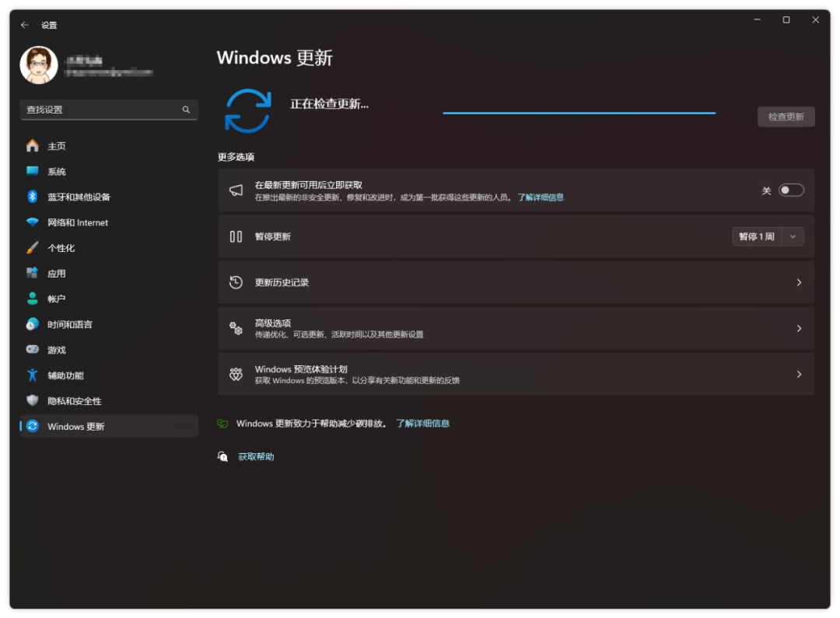840x618 pixels.
Task: Click the history clock icon for 更新历史记录
Action: (x=236, y=282)
